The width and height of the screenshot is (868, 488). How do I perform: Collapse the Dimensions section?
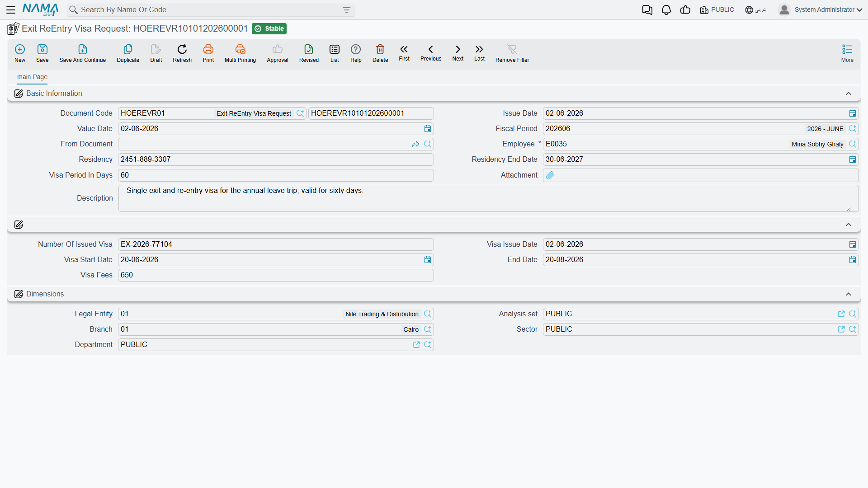coord(849,294)
